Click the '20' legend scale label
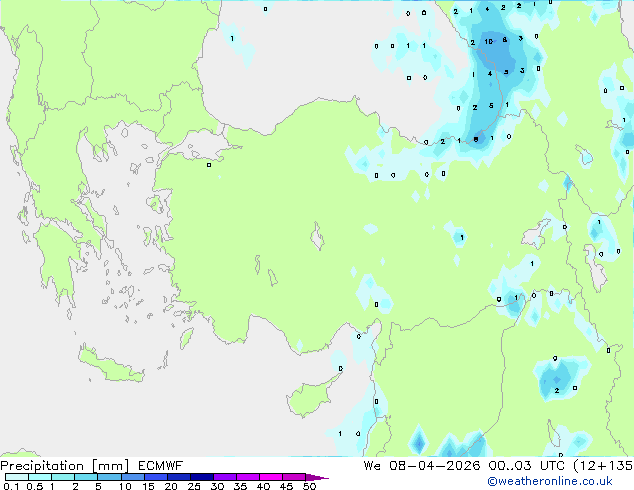Image resolution: width=634 pixels, height=490 pixels. coord(171,486)
